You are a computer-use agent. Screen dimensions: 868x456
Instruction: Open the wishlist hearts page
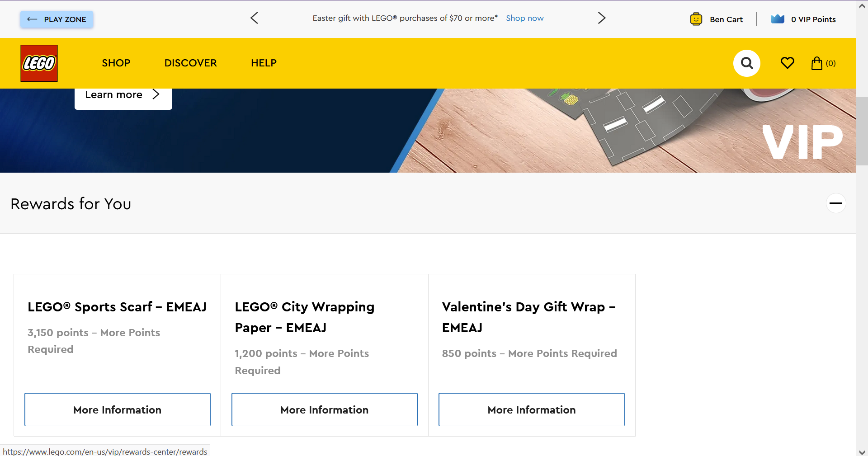click(x=787, y=63)
